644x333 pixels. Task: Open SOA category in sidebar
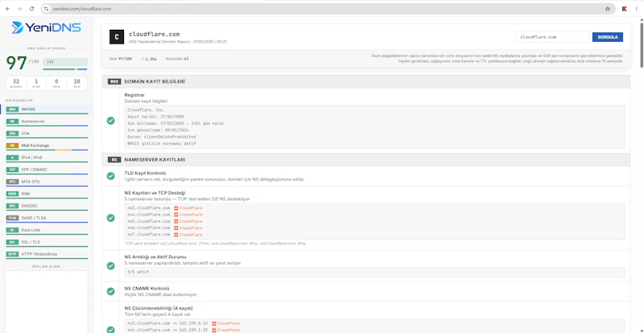click(47, 134)
